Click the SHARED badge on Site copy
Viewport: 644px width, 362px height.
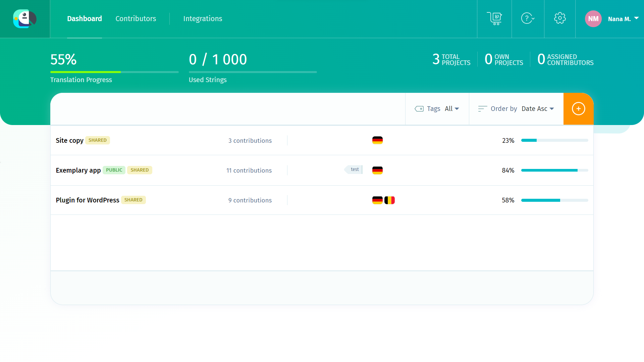(x=98, y=140)
